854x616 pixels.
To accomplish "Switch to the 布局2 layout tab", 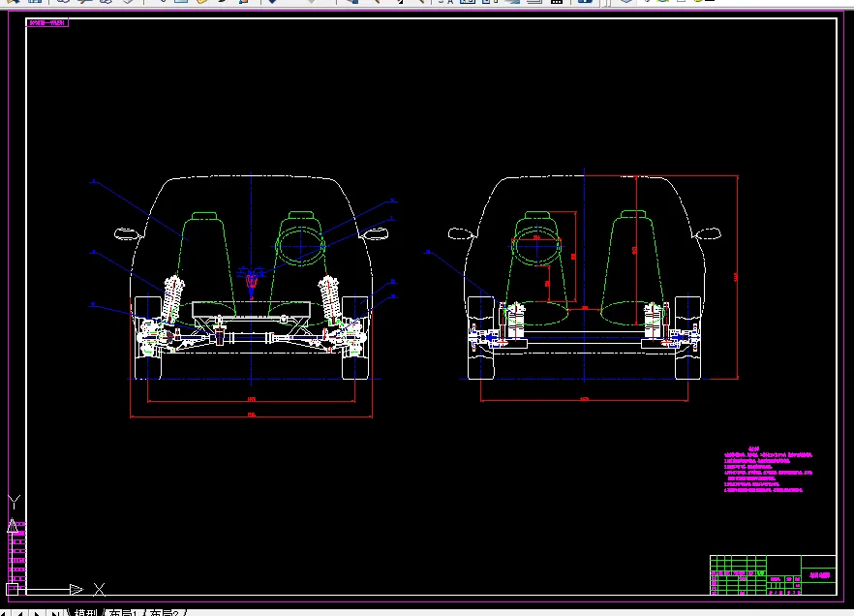I will pos(164,613).
